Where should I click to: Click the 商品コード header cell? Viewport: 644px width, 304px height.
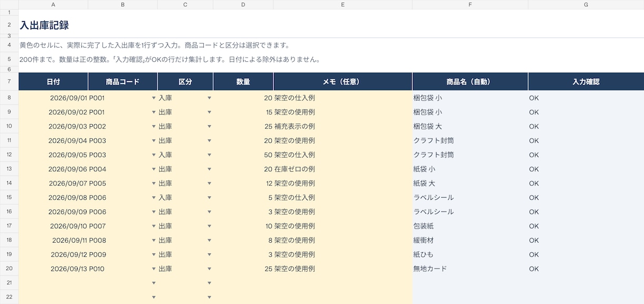click(123, 82)
